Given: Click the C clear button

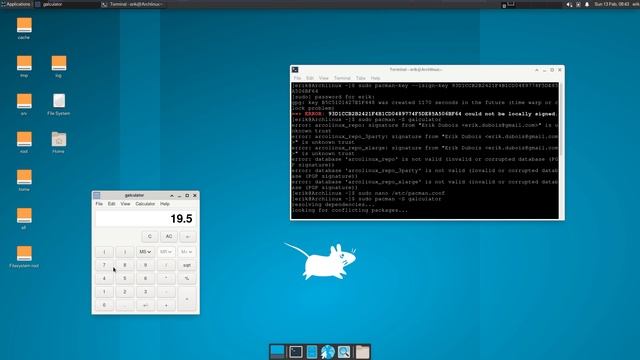Looking at the screenshot, I should click(x=150, y=237).
